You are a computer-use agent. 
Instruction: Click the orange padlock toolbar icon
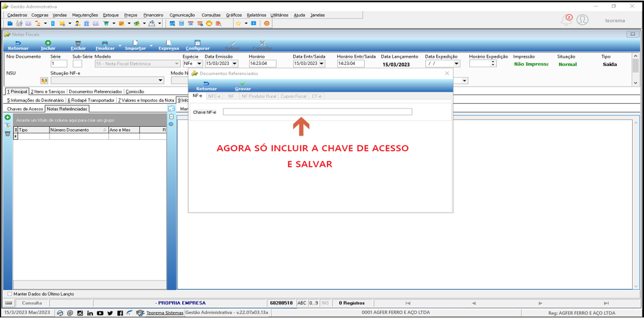tap(209, 23)
